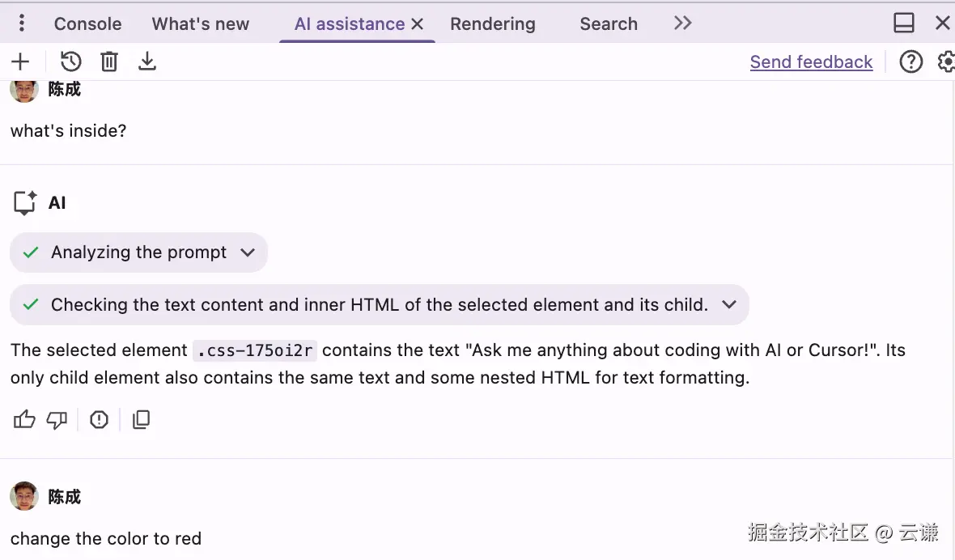Export the conversation with download icon
This screenshot has width=955, height=560.
146,62
